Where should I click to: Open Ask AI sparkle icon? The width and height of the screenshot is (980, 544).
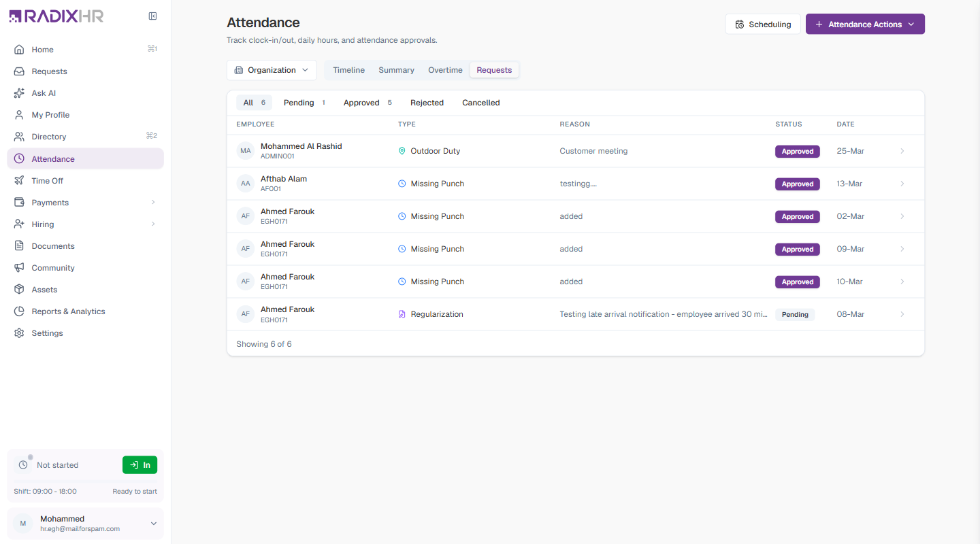point(19,93)
